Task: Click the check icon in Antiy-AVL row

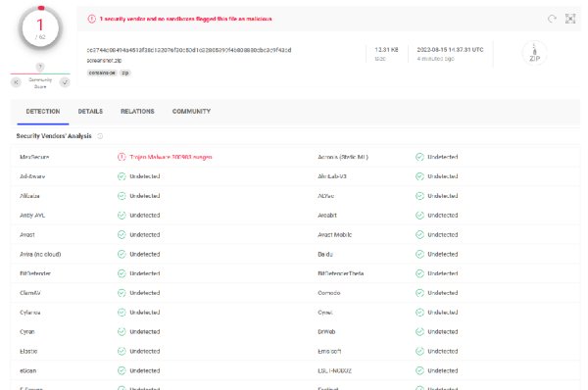Action: 122,216
